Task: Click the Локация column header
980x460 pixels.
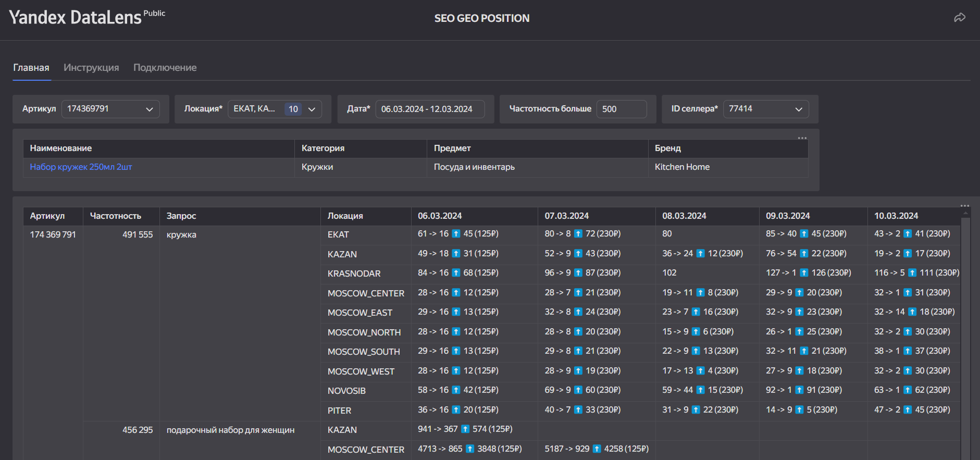Action: [x=366, y=216]
